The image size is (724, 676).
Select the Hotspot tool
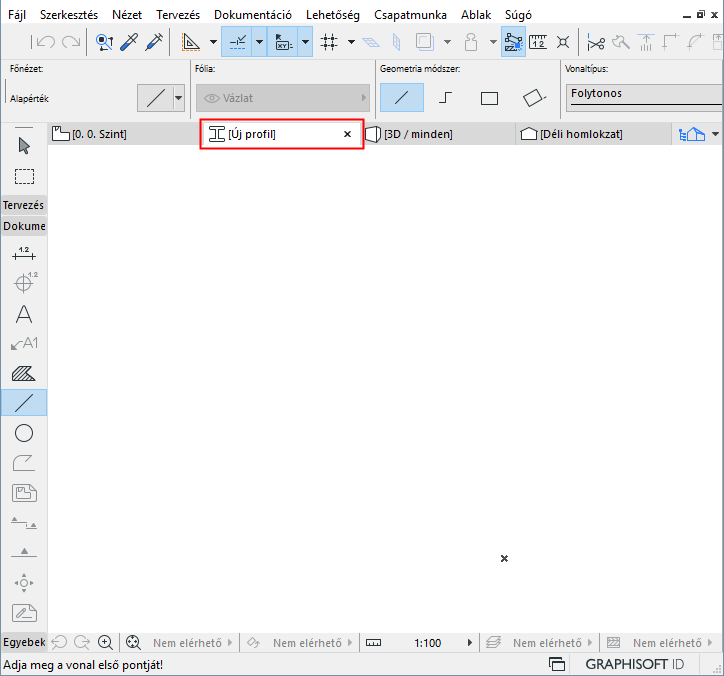(x=24, y=583)
